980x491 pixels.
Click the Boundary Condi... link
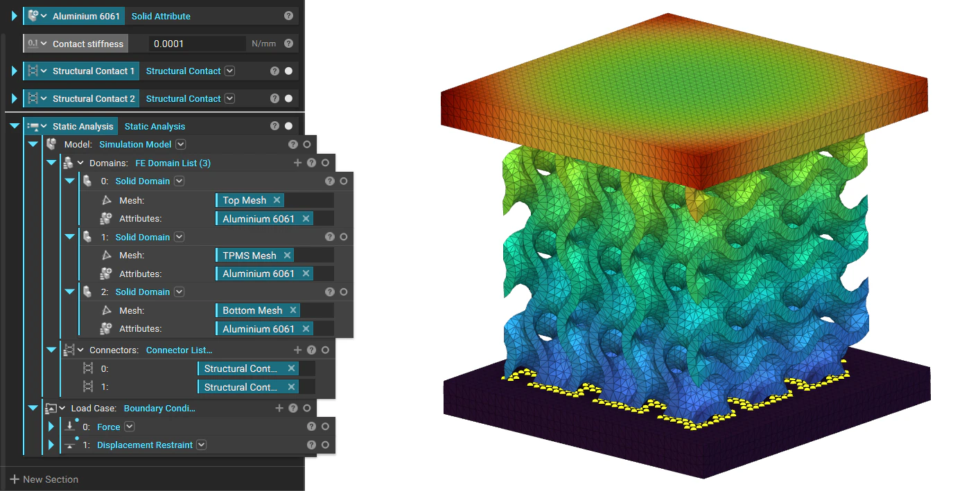click(x=159, y=409)
